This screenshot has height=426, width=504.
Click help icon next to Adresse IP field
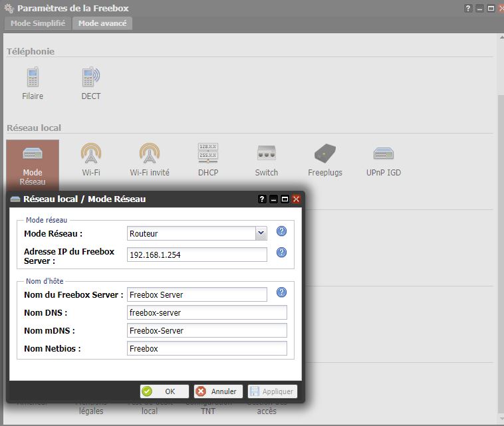click(281, 252)
